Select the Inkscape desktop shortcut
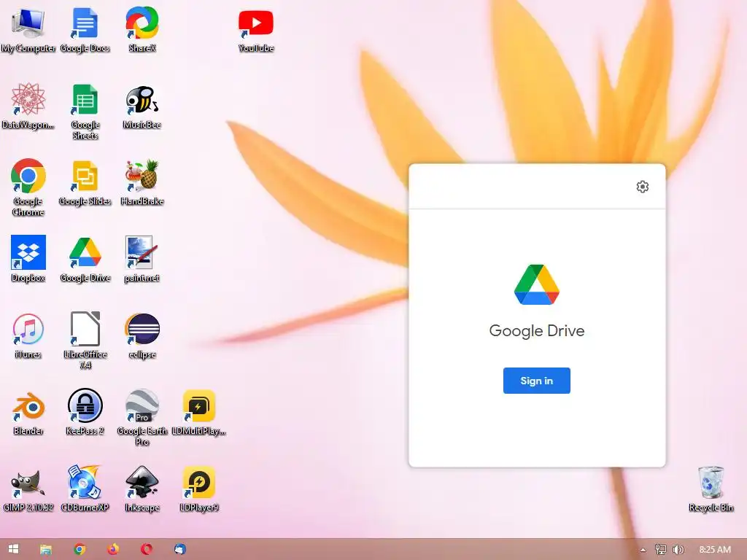The width and height of the screenshot is (747, 560). tap(142, 489)
